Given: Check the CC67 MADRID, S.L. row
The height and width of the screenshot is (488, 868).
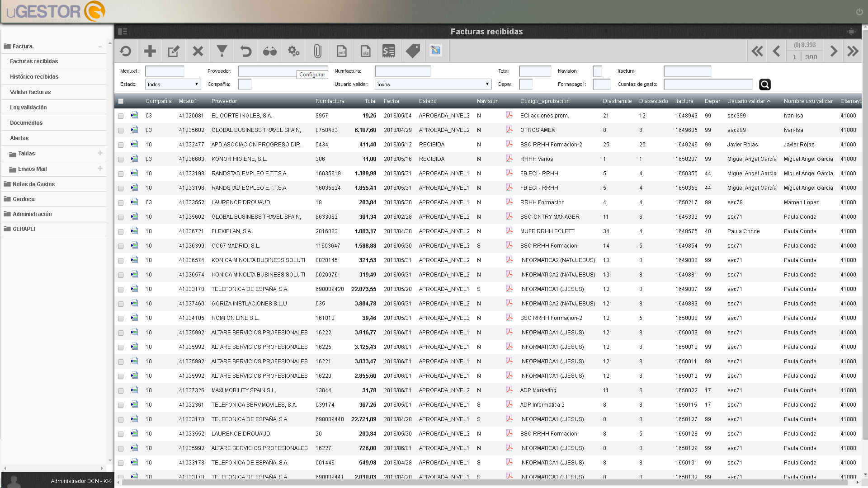Looking at the screenshot, I should click(121, 246).
